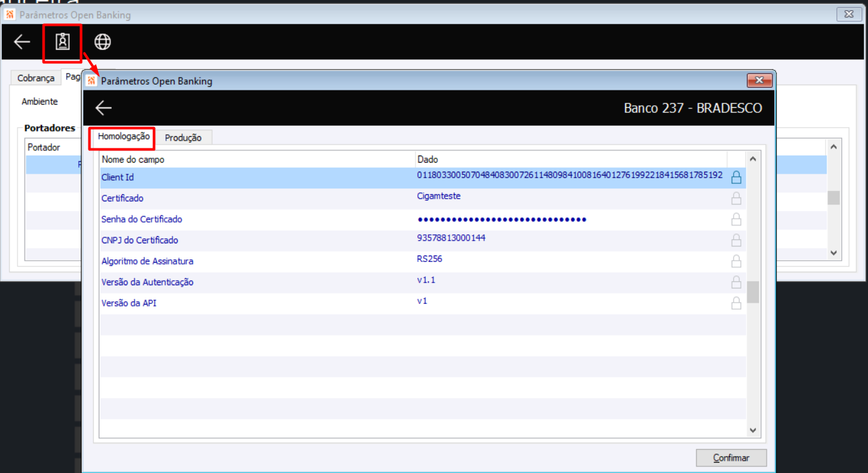868x473 pixels.
Task: Toggle the lock on Versão da API row
Action: pyautogui.click(x=736, y=303)
